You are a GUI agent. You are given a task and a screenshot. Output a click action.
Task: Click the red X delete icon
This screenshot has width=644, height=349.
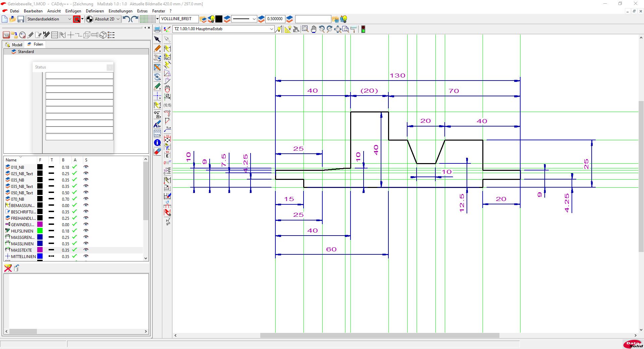tap(8, 268)
